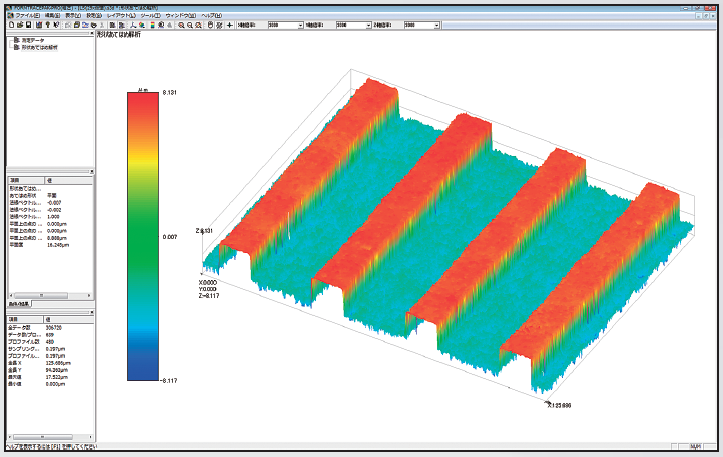
Task: Close the top-left tree panel
Action: tap(91, 33)
